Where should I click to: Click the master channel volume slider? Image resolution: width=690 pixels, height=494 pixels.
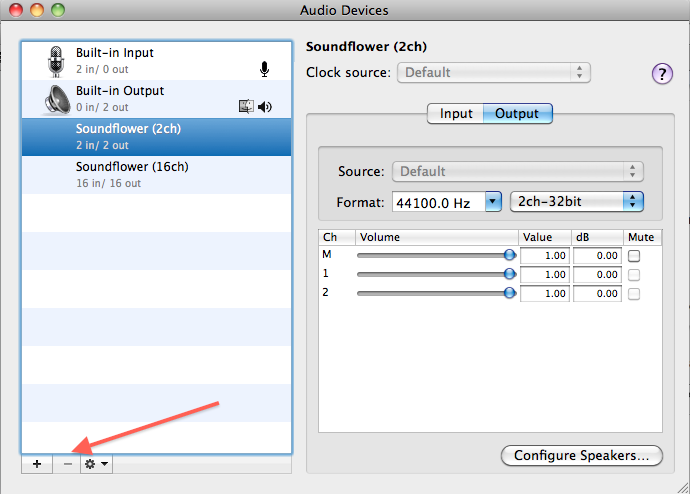tap(436, 255)
